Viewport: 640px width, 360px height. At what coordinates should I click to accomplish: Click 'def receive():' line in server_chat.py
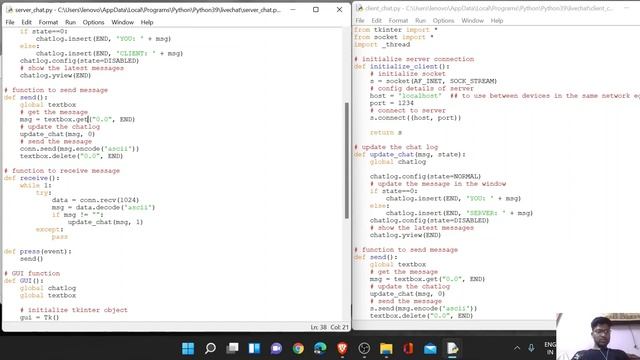coord(31,178)
